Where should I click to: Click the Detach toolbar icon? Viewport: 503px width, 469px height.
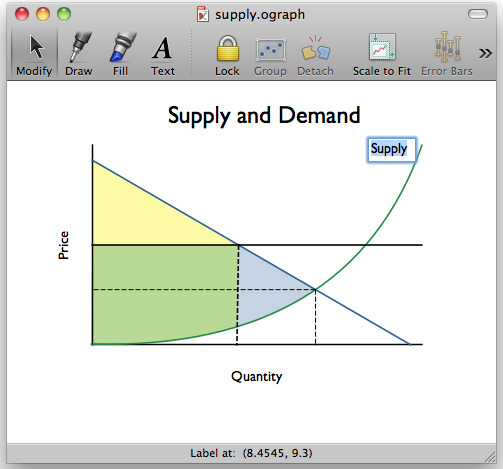pos(316,49)
